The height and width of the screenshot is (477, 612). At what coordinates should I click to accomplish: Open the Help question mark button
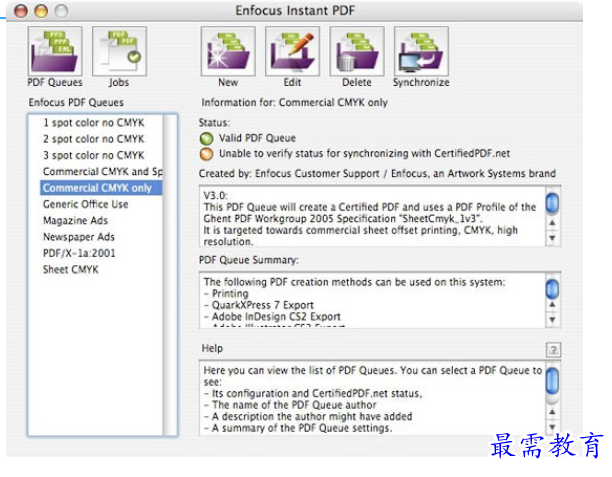click(553, 350)
